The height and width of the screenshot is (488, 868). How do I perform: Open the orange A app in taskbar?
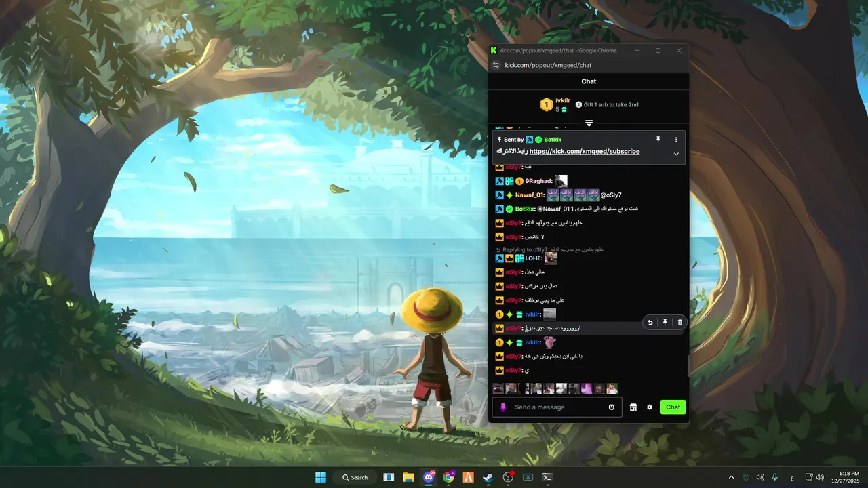468,477
